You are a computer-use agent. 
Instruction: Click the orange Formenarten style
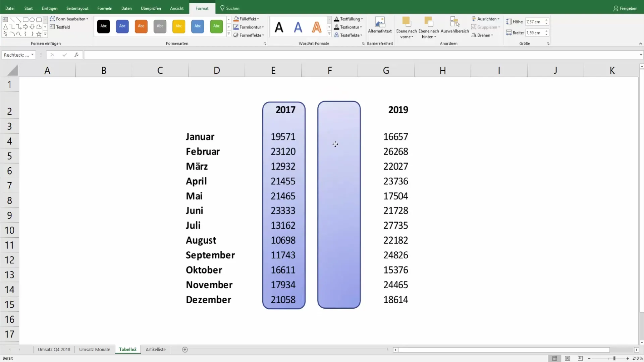point(141,25)
